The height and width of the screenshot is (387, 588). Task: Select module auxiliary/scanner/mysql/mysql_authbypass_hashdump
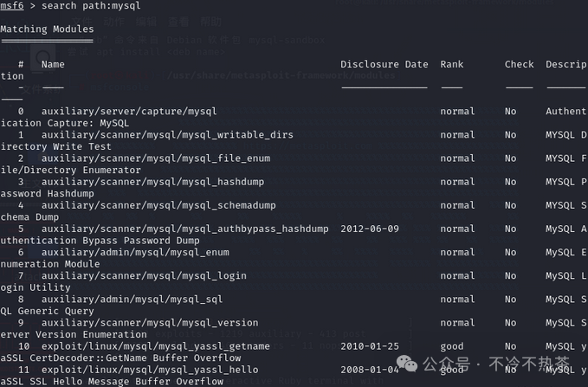pyautogui.click(x=184, y=229)
